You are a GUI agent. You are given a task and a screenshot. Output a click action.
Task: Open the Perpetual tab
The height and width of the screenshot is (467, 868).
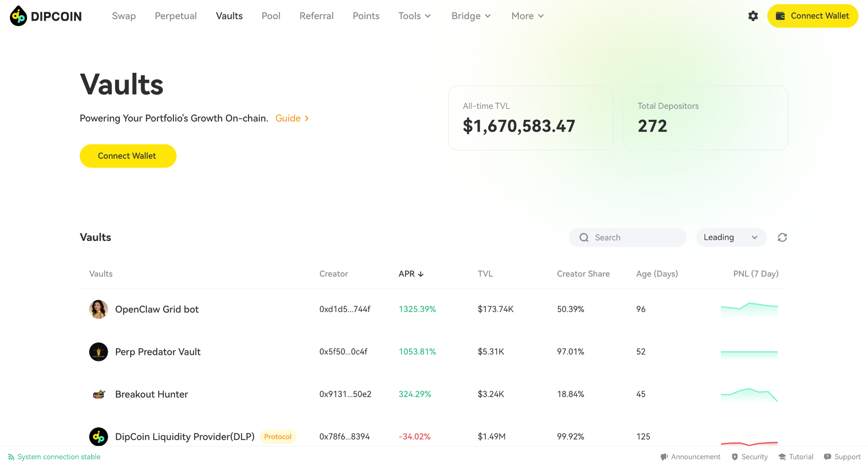[175, 16]
